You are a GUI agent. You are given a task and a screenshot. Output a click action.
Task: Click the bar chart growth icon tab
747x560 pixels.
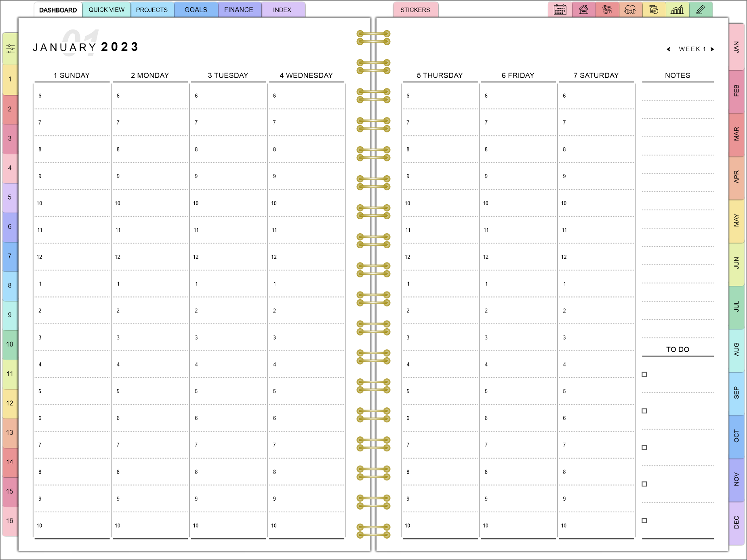pos(677,10)
